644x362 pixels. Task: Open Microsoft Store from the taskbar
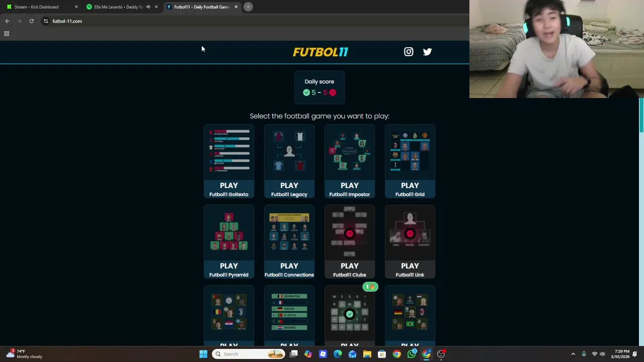coord(382,354)
